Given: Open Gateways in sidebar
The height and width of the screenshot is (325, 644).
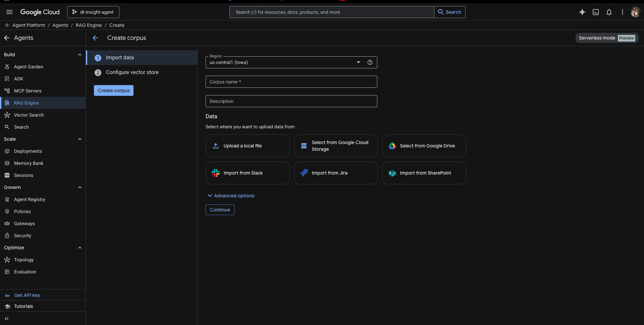Looking at the screenshot, I should coord(43,223).
